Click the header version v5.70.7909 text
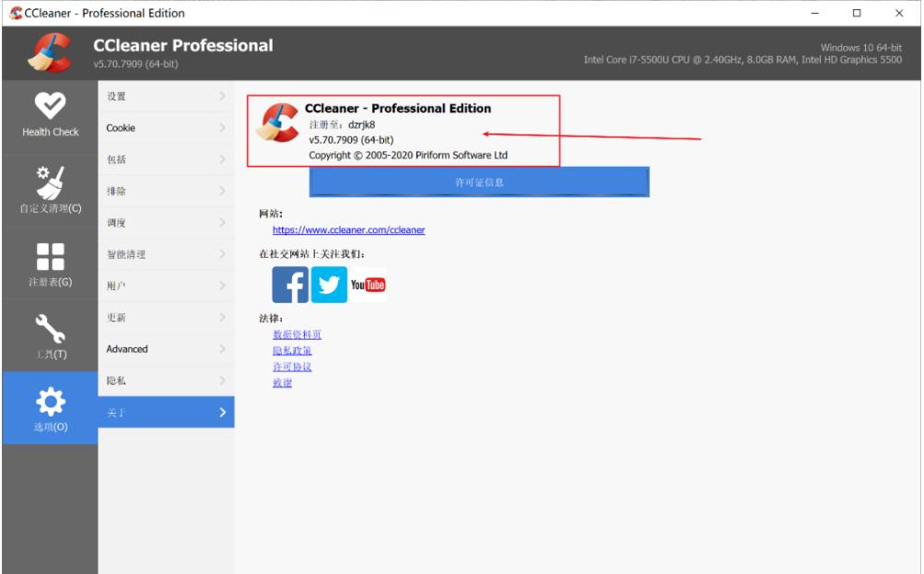 (135, 64)
